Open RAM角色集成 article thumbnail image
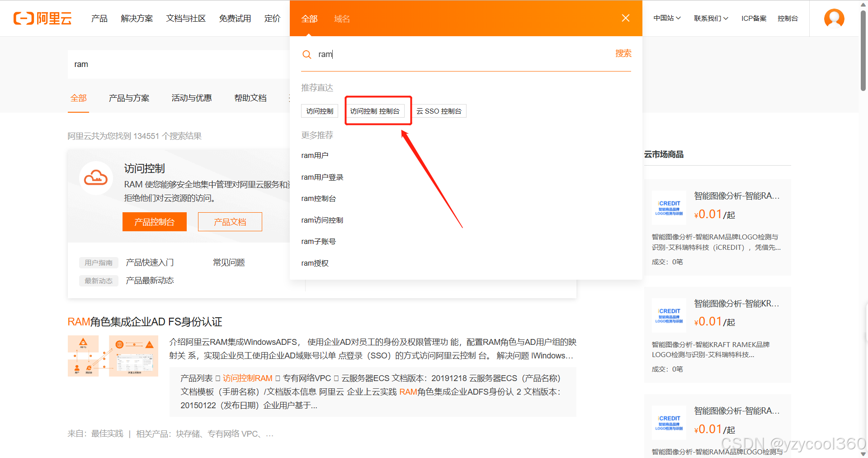The height and width of the screenshot is (458, 868). pos(113,356)
